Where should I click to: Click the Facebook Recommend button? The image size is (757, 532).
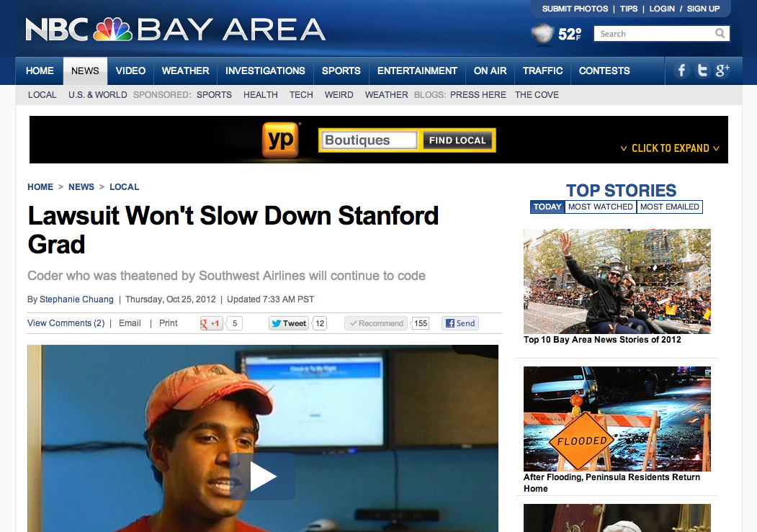coord(376,323)
